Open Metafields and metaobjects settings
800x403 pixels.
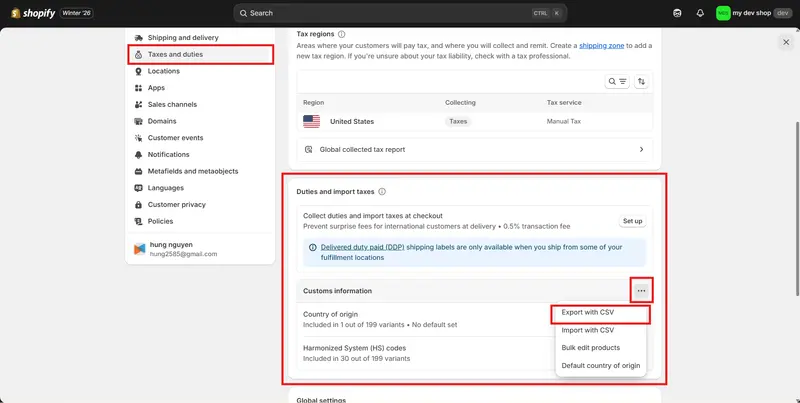tap(200, 171)
